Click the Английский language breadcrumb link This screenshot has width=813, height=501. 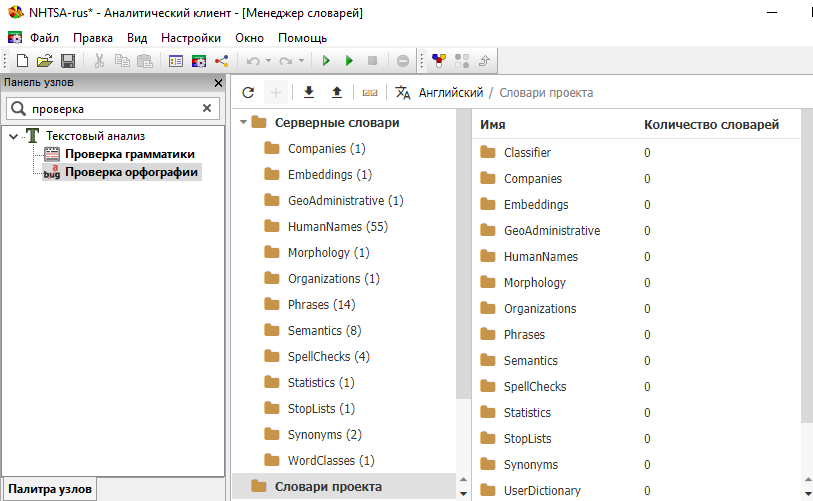(451, 93)
